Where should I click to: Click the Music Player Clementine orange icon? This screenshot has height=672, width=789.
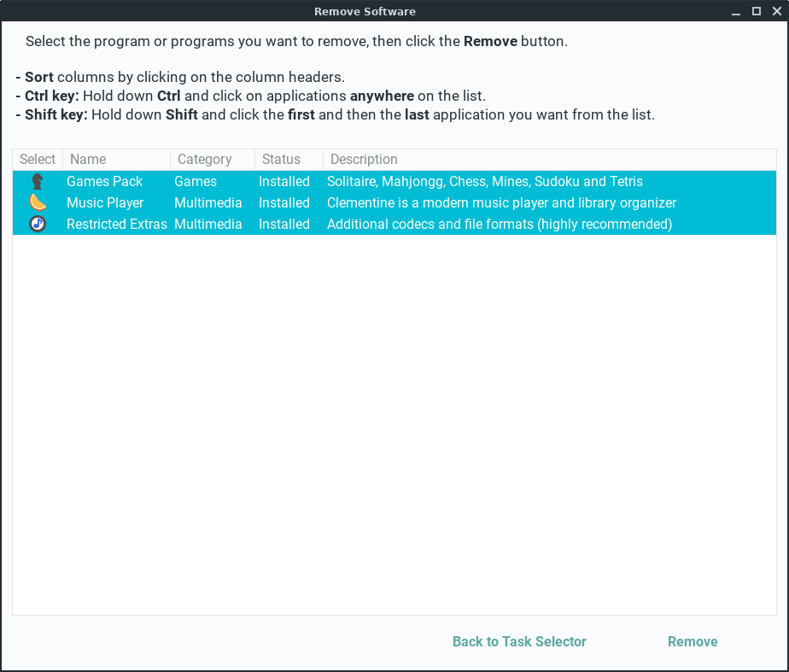(x=38, y=202)
